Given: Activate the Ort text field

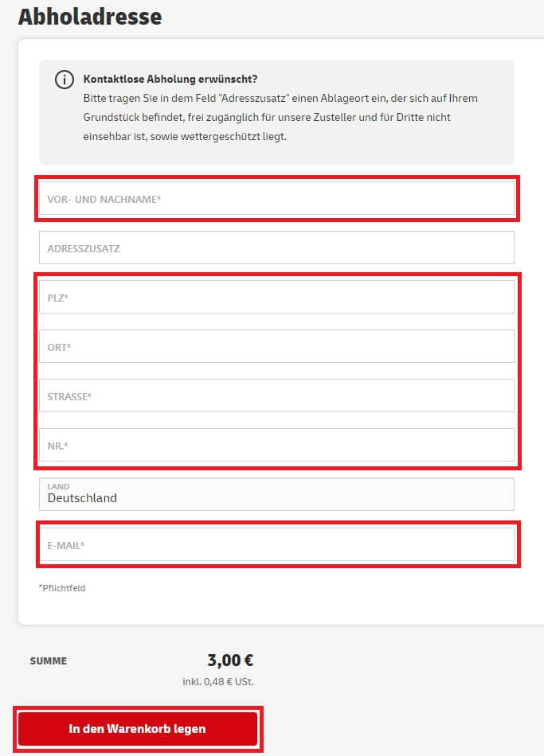Looking at the screenshot, I should [276, 346].
